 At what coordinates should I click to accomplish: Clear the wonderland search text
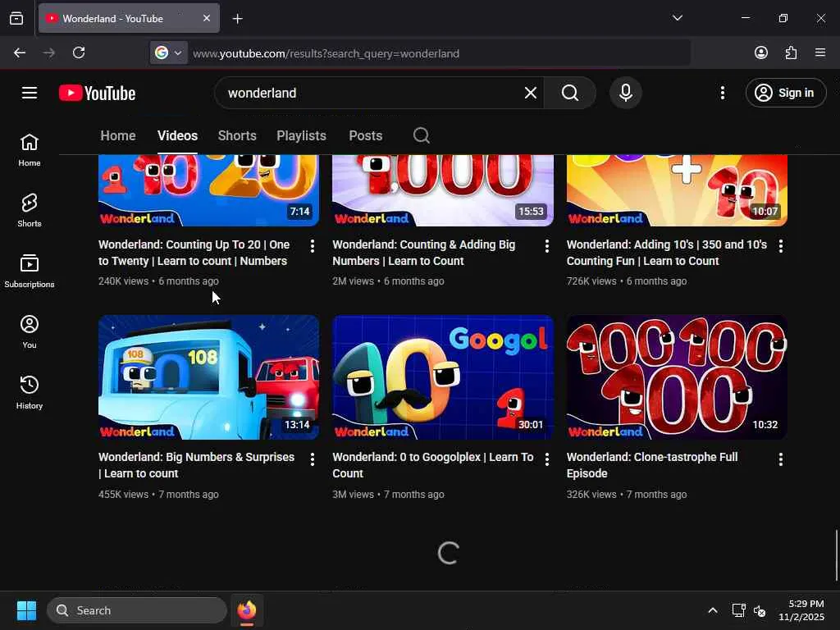(x=531, y=93)
